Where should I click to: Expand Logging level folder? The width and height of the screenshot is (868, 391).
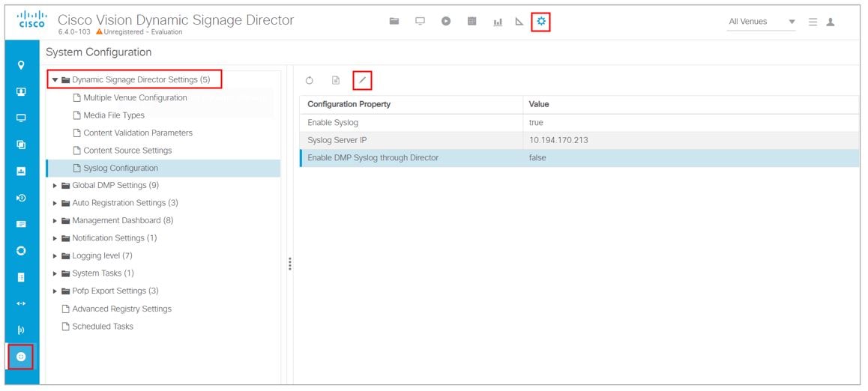point(55,256)
